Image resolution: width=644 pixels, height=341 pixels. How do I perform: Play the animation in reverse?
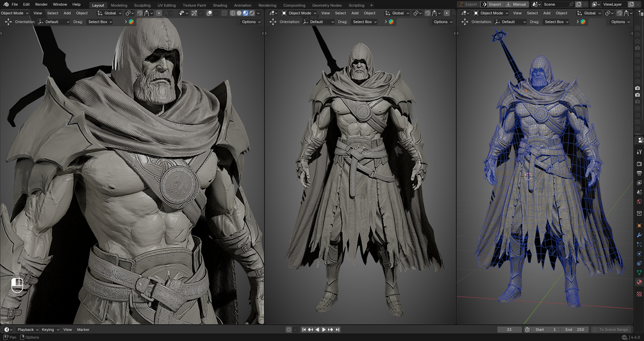click(317, 329)
